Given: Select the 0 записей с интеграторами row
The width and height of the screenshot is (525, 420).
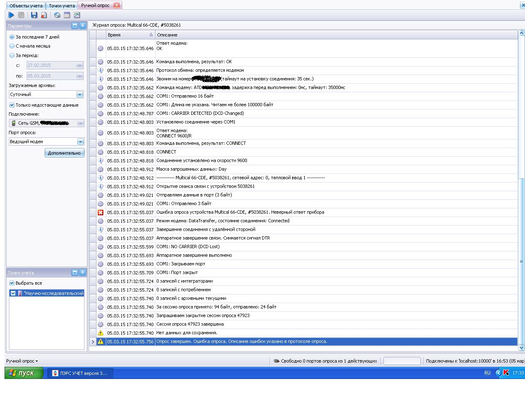Looking at the screenshot, I should [x=304, y=281].
